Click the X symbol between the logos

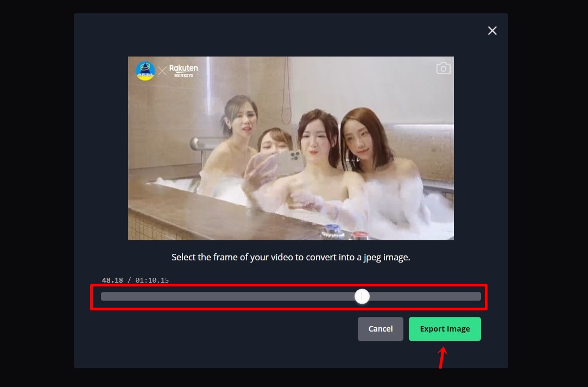click(162, 71)
